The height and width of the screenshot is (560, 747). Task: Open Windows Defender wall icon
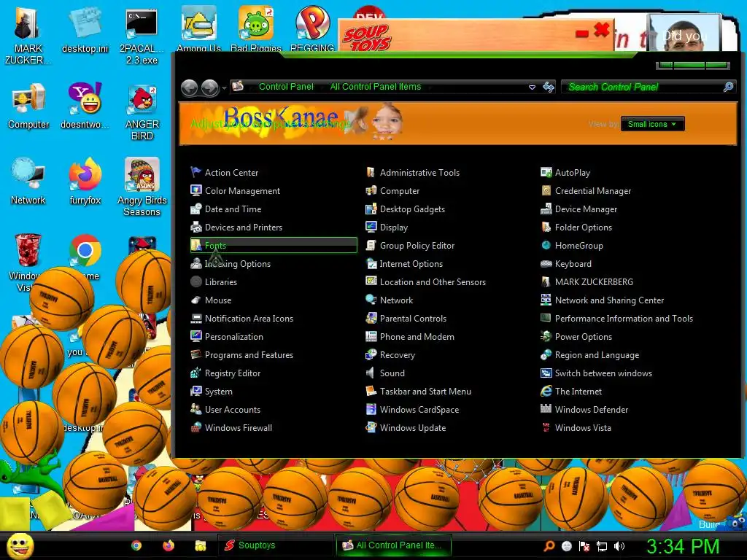[x=546, y=409]
